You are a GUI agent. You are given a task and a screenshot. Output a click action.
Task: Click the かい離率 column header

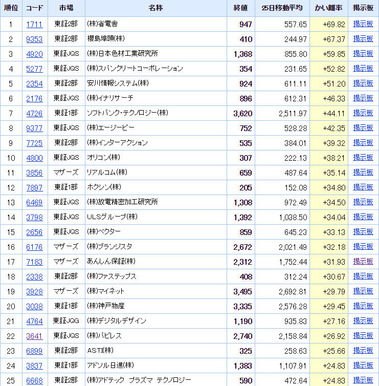coord(329,8)
